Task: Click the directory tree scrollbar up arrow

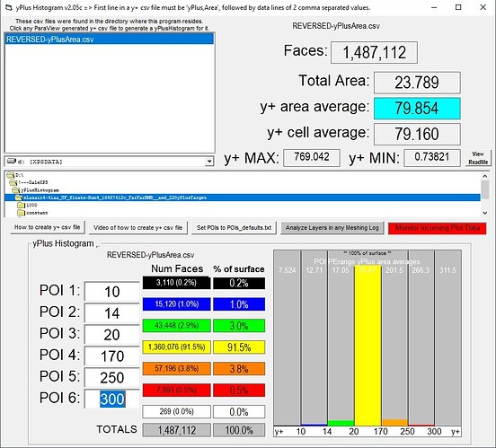Action: (484, 176)
